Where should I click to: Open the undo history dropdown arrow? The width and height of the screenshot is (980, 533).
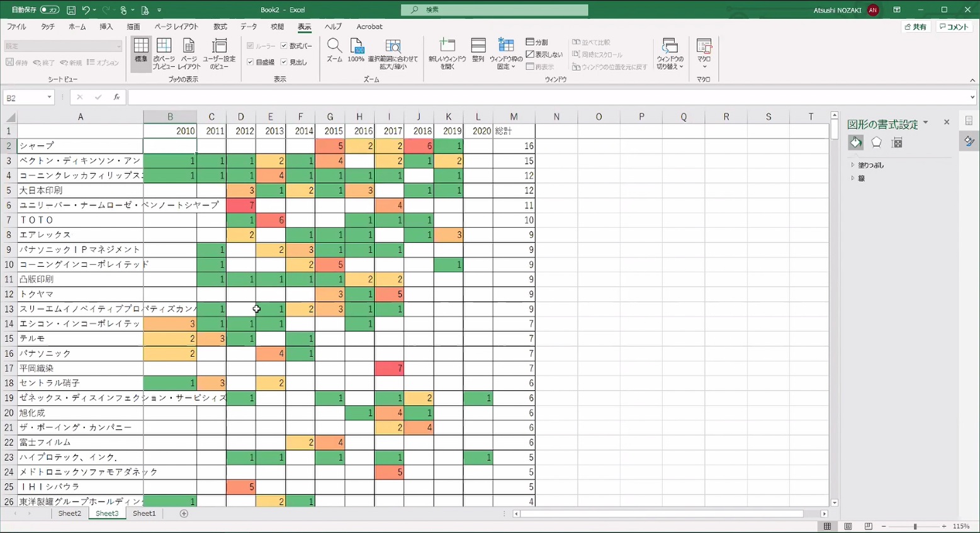coord(94,11)
